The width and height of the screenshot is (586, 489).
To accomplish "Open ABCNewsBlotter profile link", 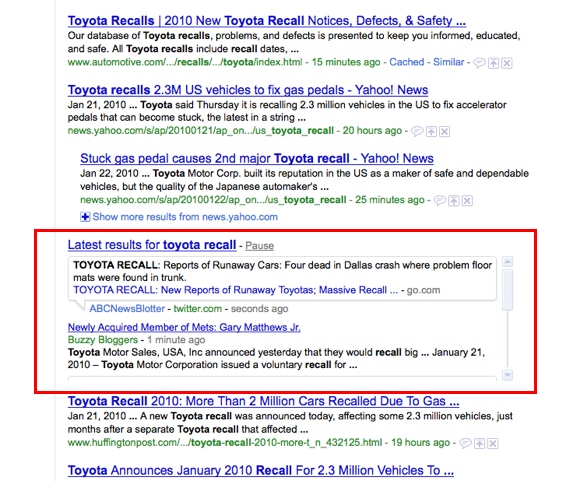I will (x=127, y=309).
